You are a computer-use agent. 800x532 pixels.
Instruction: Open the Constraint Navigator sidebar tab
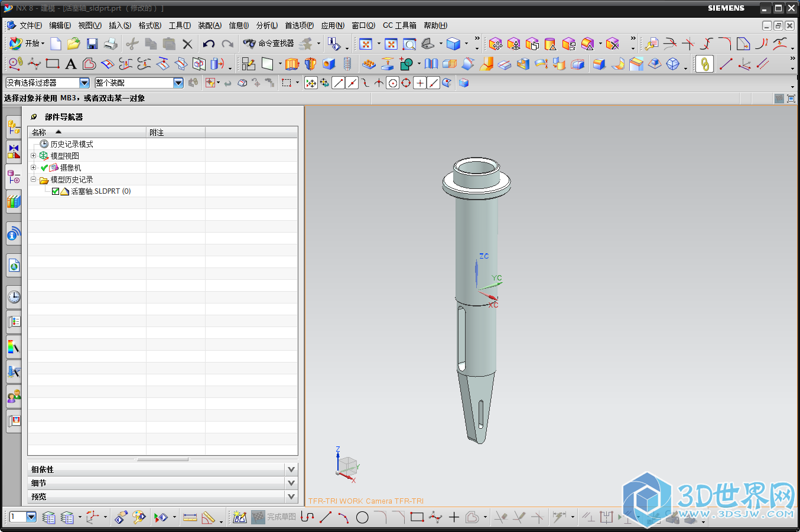pos(14,152)
